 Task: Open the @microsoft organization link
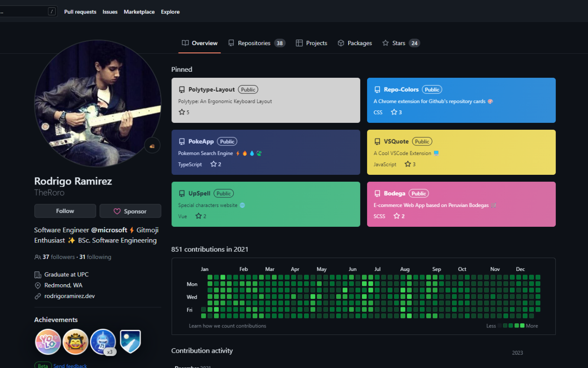click(x=109, y=230)
